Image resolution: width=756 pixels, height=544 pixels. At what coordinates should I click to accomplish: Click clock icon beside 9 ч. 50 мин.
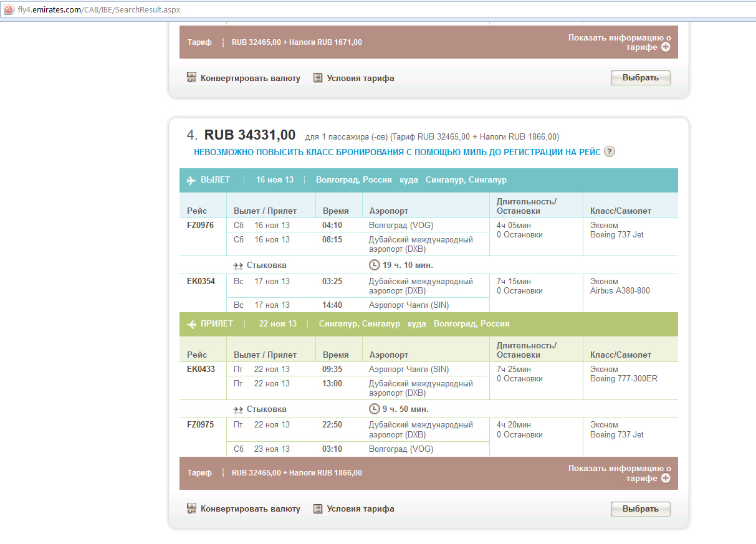coord(375,409)
